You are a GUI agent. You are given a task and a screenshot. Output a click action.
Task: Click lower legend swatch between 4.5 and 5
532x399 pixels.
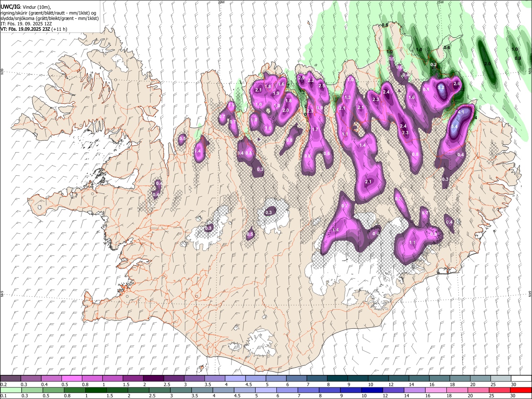pos(244,390)
